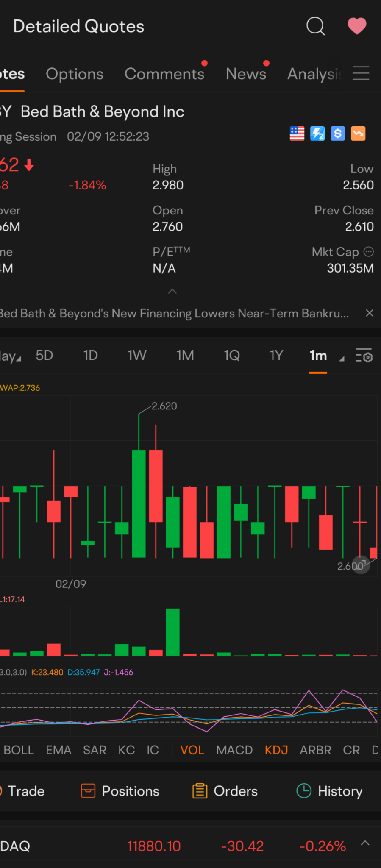This screenshot has width=381, height=868.
Task: Select 1W chart period
Action: [x=137, y=355]
